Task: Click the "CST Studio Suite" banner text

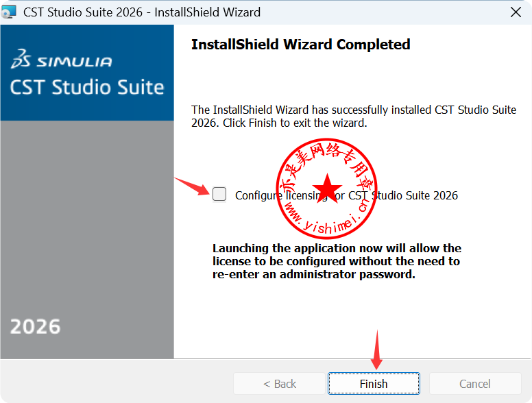Action: pyautogui.click(x=87, y=88)
